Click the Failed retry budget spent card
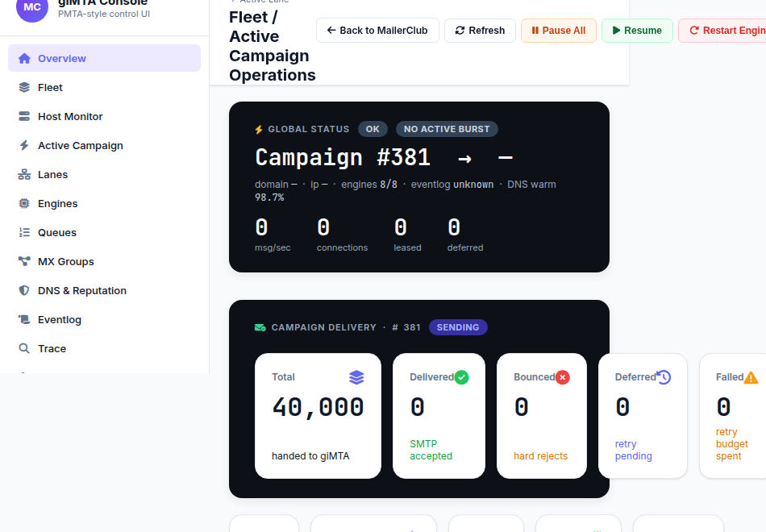 pos(733,416)
